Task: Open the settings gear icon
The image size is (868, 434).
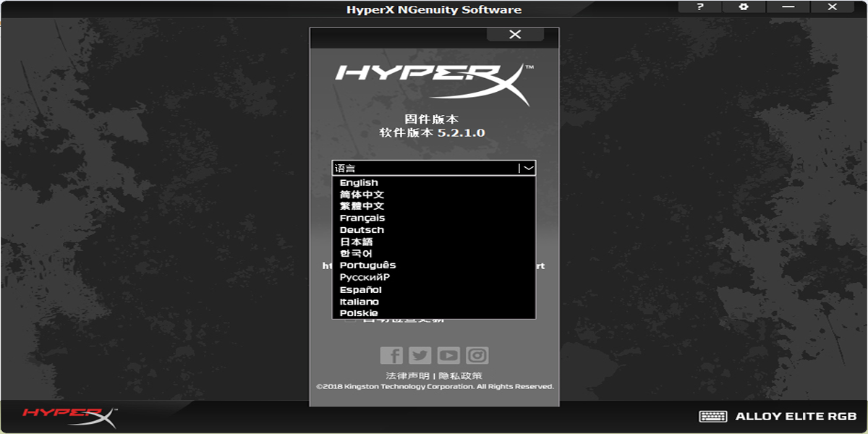Action: tap(744, 7)
